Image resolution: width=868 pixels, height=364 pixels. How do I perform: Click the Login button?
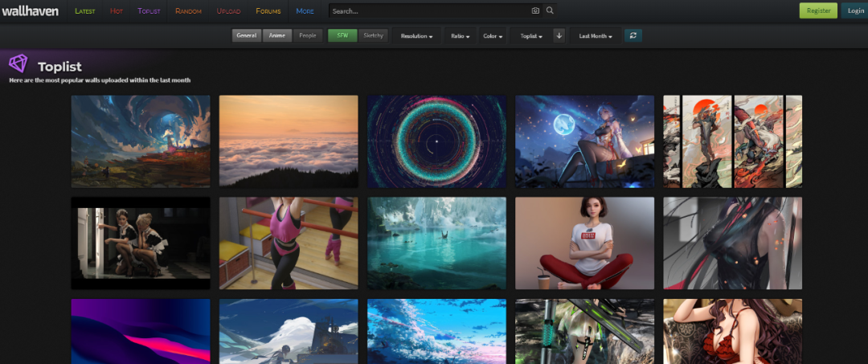[855, 10]
